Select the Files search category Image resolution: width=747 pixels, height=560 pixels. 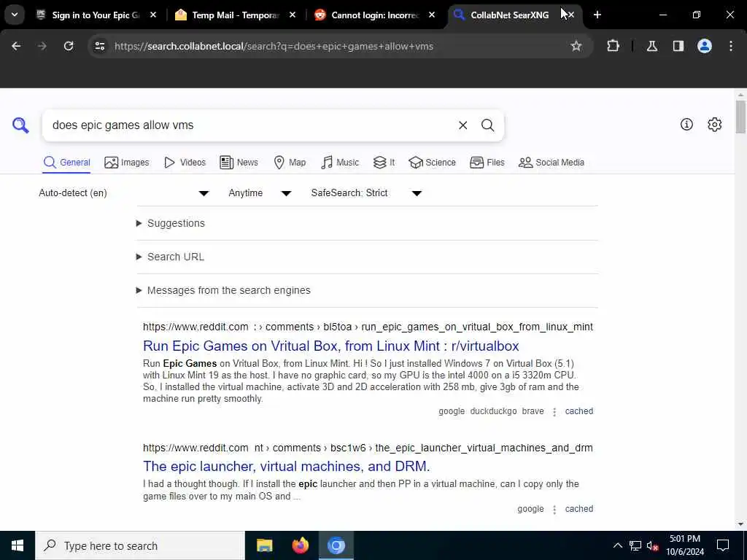(487, 163)
